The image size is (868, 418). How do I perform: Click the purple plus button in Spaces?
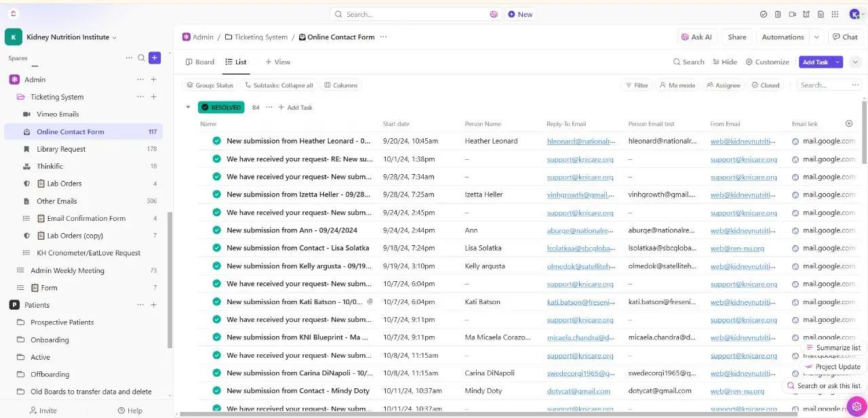(155, 58)
